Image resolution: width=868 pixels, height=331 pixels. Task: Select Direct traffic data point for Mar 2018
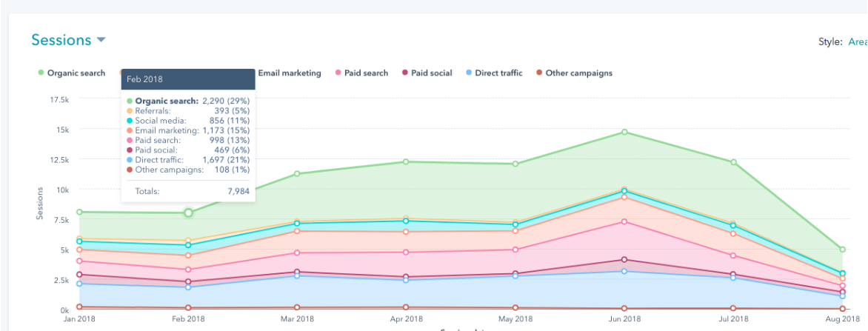click(297, 275)
